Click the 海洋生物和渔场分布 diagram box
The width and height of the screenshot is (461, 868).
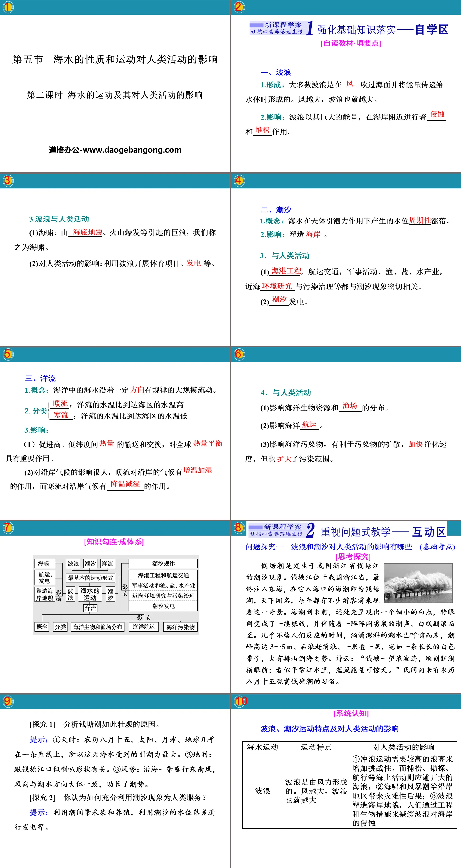tap(98, 627)
